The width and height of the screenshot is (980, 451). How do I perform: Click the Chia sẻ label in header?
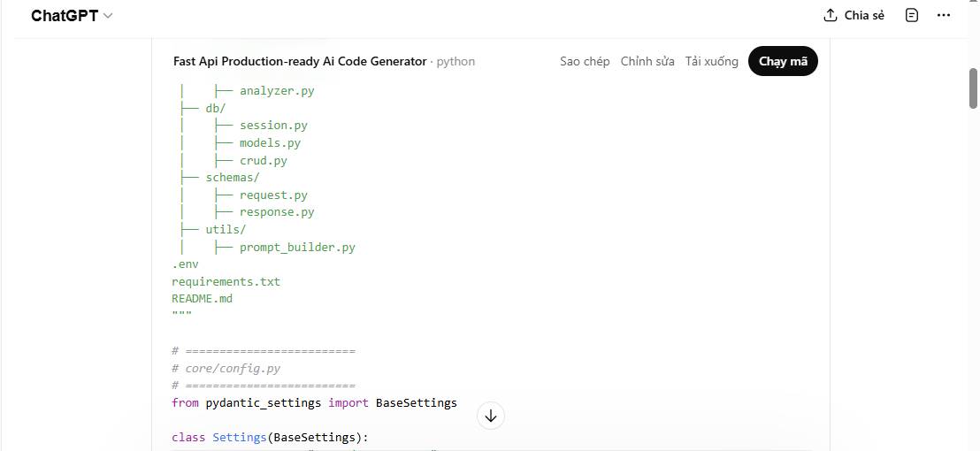864,16
